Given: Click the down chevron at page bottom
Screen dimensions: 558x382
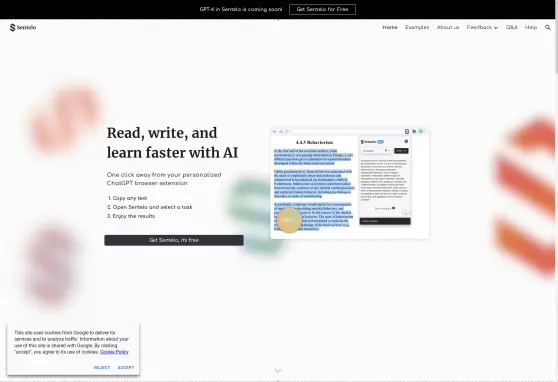Looking at the screenshot, I should point(278,371).
